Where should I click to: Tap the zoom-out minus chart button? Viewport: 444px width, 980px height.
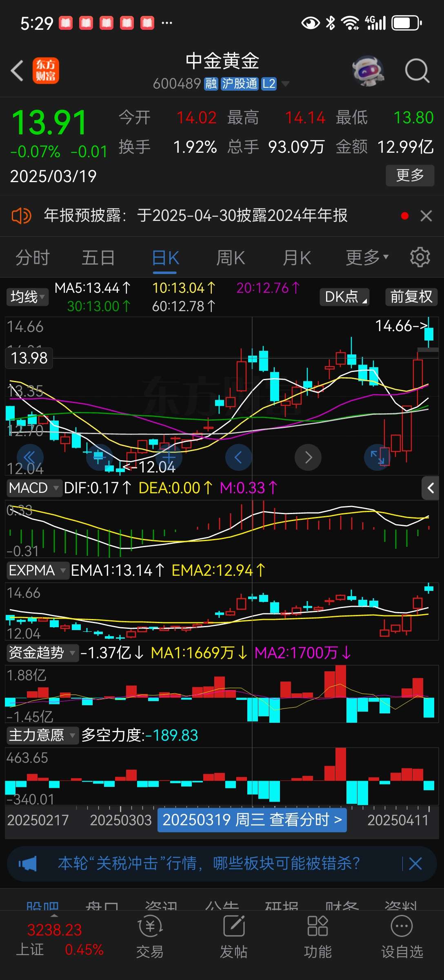click(99, 457)
